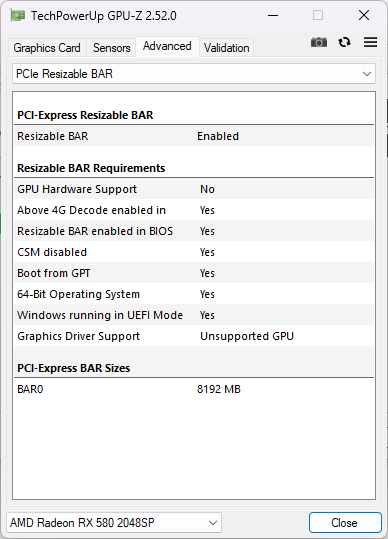
Task: Select Windows running in UEFI Mode row
Action: click(194, 315)
